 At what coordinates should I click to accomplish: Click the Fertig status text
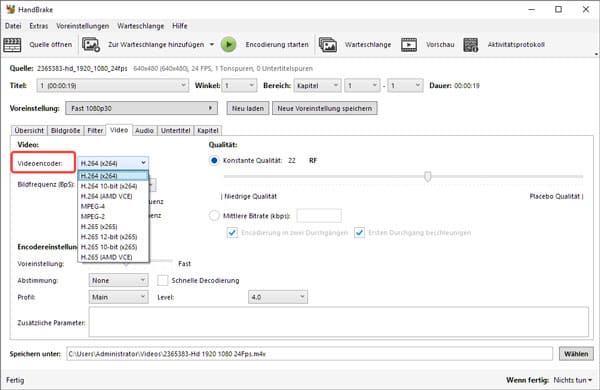(x=15, y=380)
